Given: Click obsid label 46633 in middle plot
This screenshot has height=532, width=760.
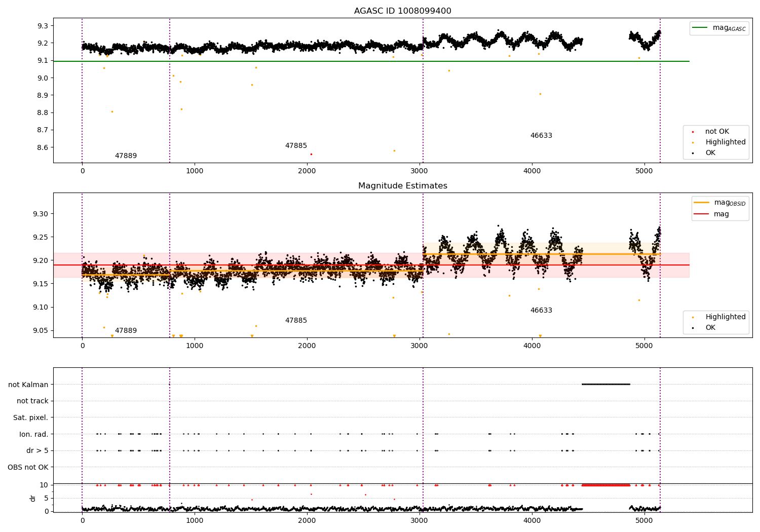Looking at the screenshot, I should coord(541,311).
